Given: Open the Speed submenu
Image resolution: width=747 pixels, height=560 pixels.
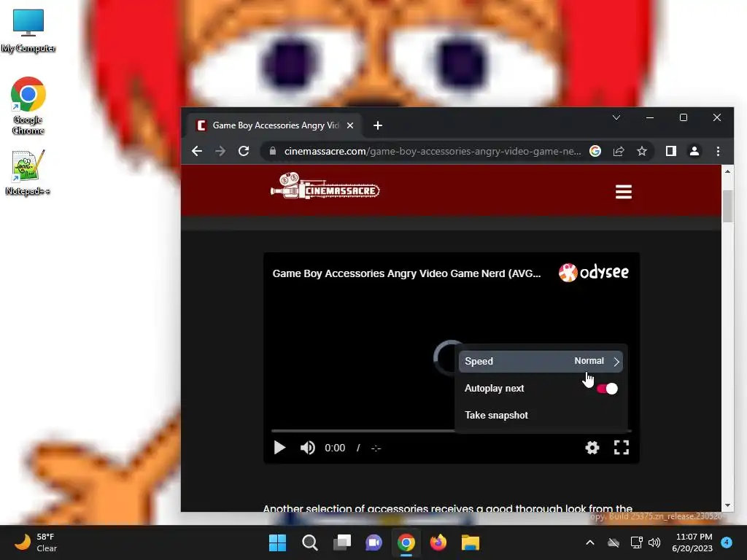Looking at the screenshot, I should point(541,362).
